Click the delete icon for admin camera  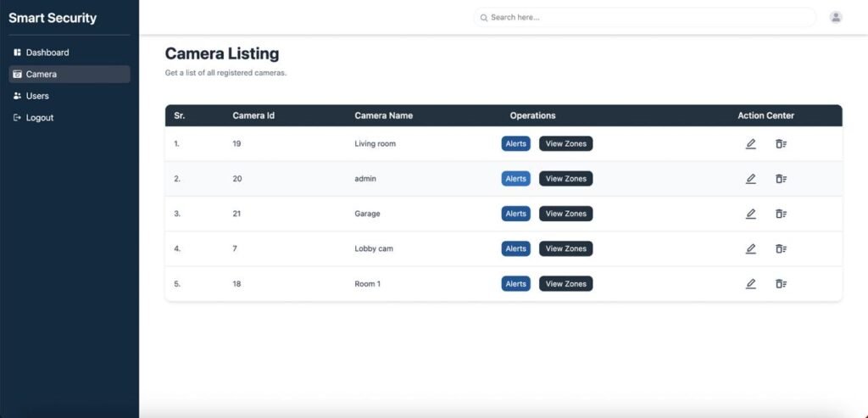781,179
